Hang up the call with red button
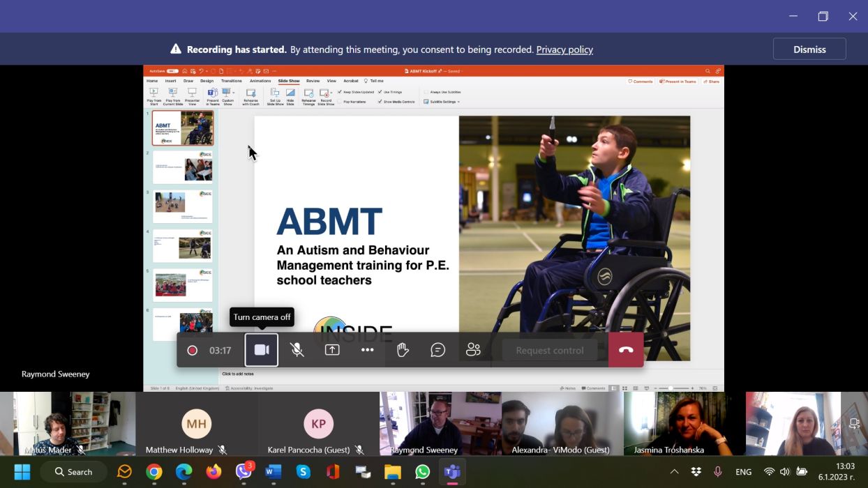Screen dimensions: 868x488 (x=626, y=350)
